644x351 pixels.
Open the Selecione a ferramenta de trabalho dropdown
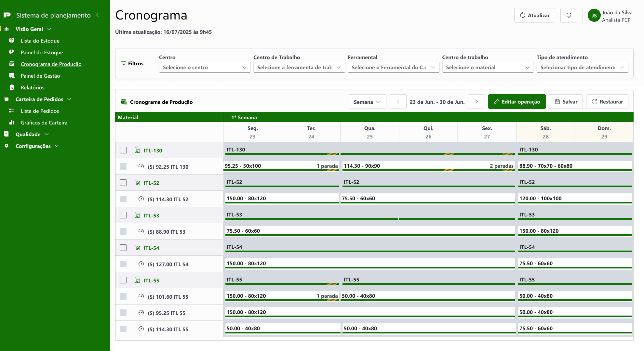click(x=299, y=67)
